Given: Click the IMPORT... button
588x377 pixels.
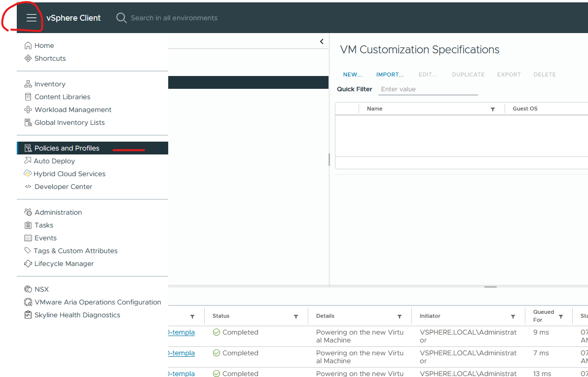Looking at the screenshot, I should click(x=390, y=75).
